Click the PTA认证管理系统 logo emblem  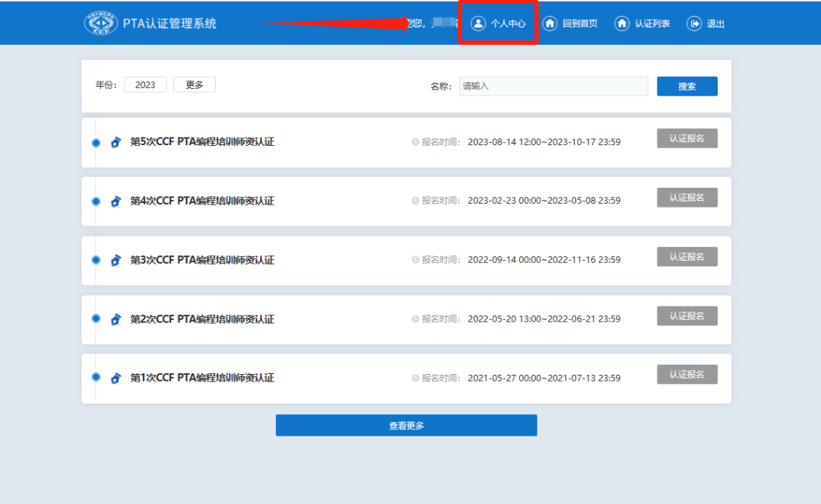click(100, 23)
